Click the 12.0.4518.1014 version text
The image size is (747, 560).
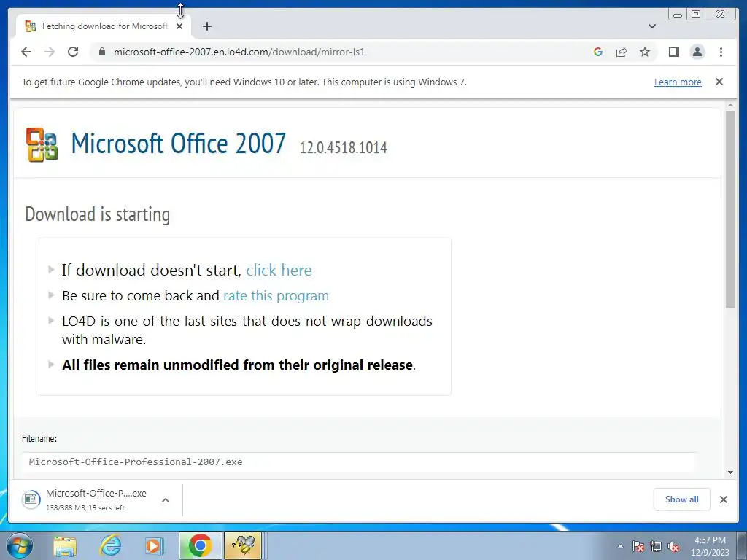343,147
